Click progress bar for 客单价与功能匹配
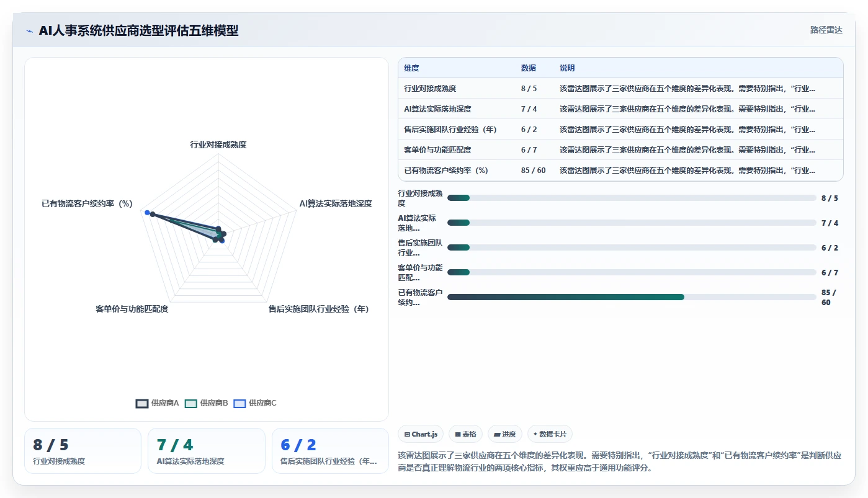This screenshot has height=498, width=868. coord(632,272)
